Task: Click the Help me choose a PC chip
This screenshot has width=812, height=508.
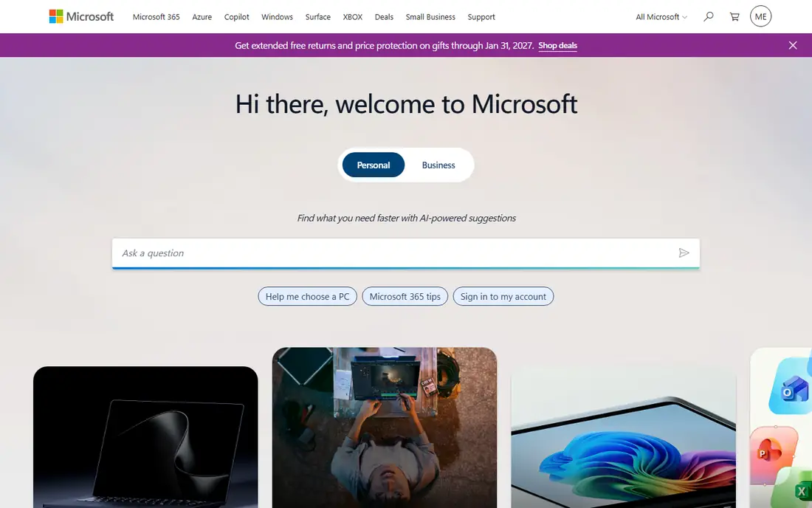Action: [x=308, y=296]
